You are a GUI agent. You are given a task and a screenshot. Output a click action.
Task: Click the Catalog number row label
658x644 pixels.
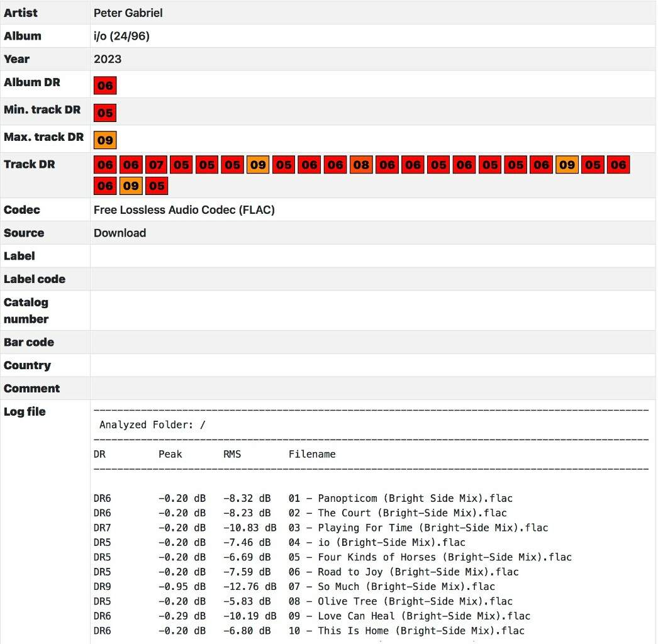click(x=26, y=311)
